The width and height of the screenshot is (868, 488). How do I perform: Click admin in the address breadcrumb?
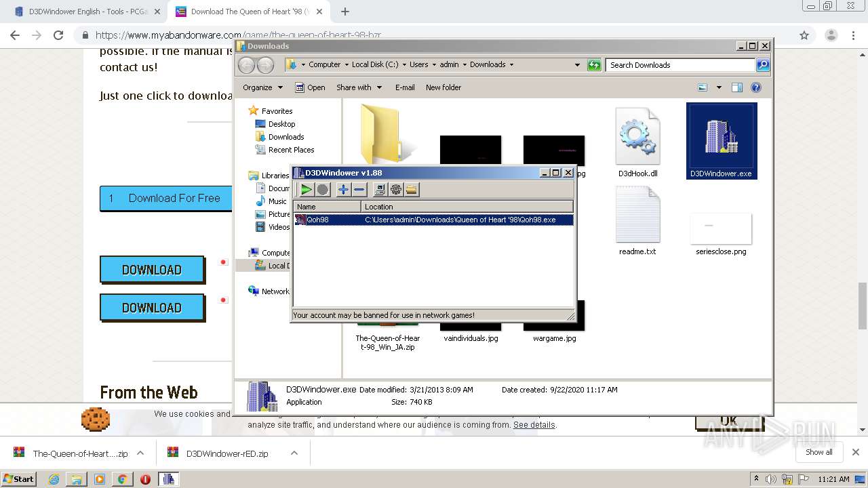[449, 65]
